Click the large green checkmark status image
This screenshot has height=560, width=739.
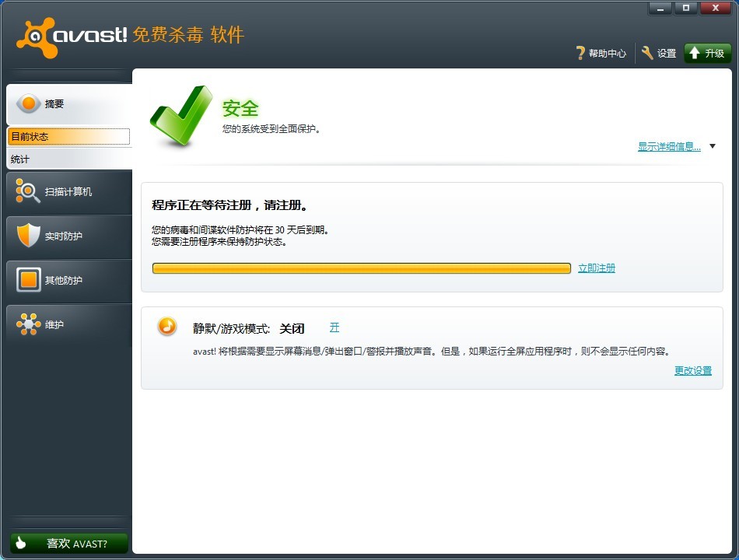[180, 117]
